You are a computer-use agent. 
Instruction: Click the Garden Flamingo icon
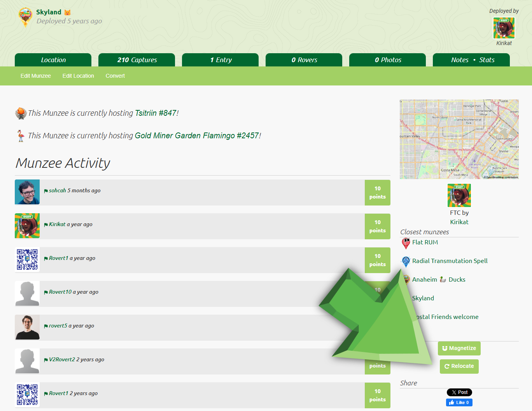pyautogui.click(x=21, y=136)
